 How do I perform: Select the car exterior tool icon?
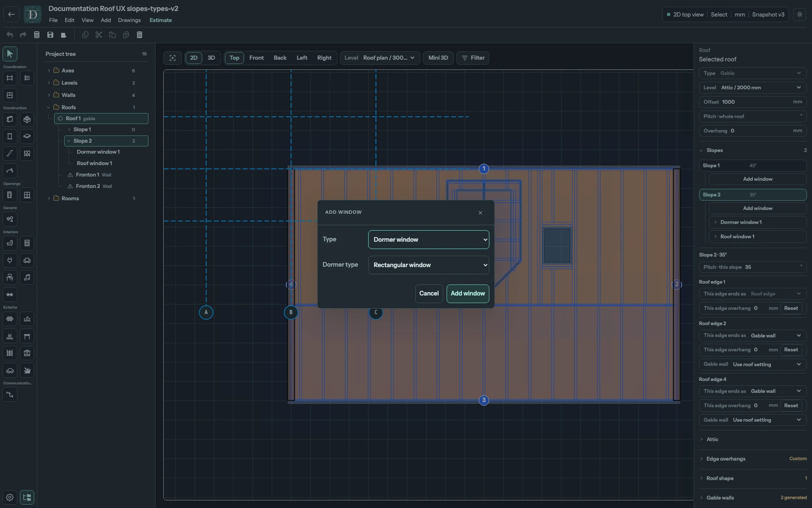[x=10, y=370]
